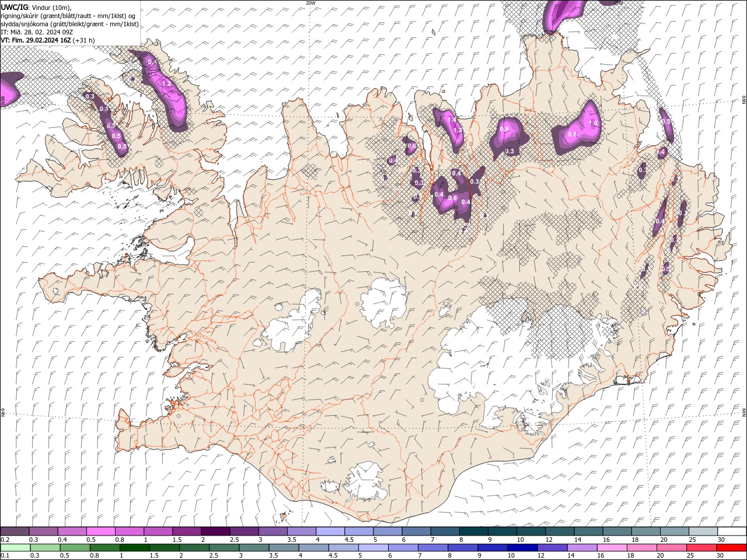
Task: Click the 5 swatch in upper snow scale
Action: pos(388,531)
